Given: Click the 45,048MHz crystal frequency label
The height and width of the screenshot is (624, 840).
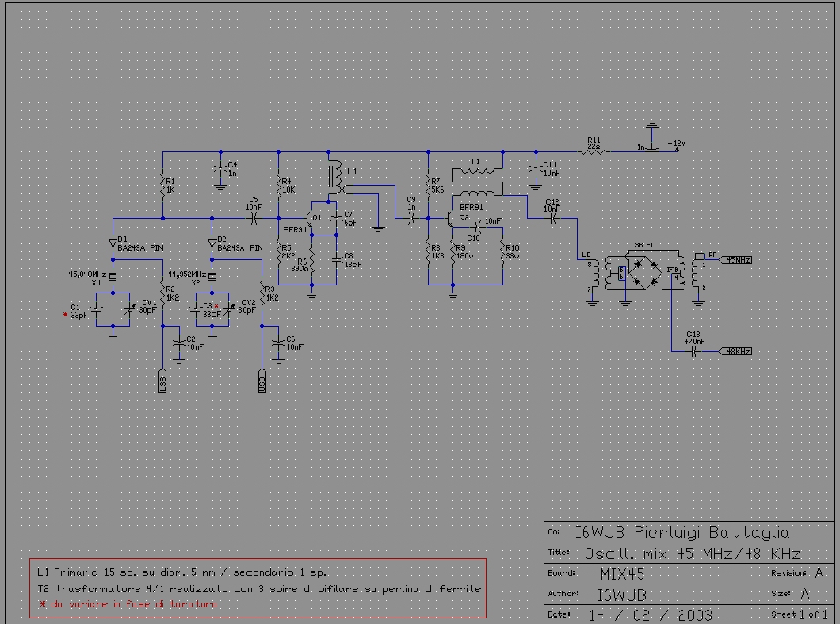Looking at the screenshot, I should tap(87, 274).
